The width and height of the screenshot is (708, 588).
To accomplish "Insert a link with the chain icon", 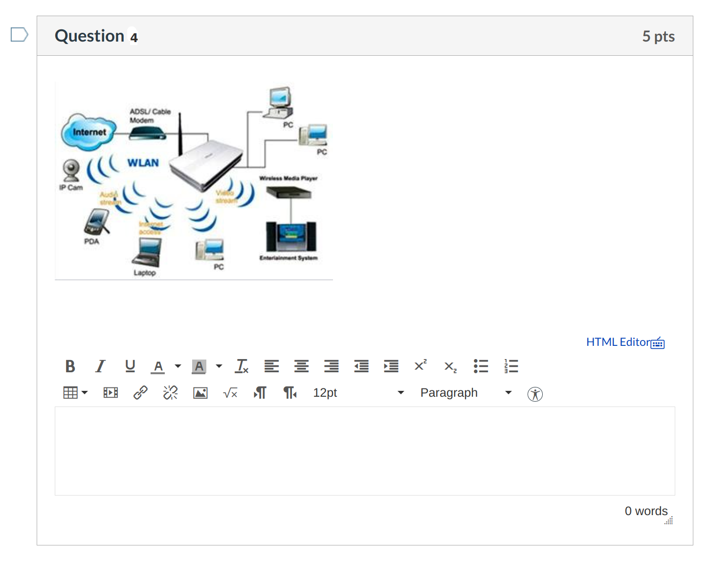I will [x=140, y=392].
